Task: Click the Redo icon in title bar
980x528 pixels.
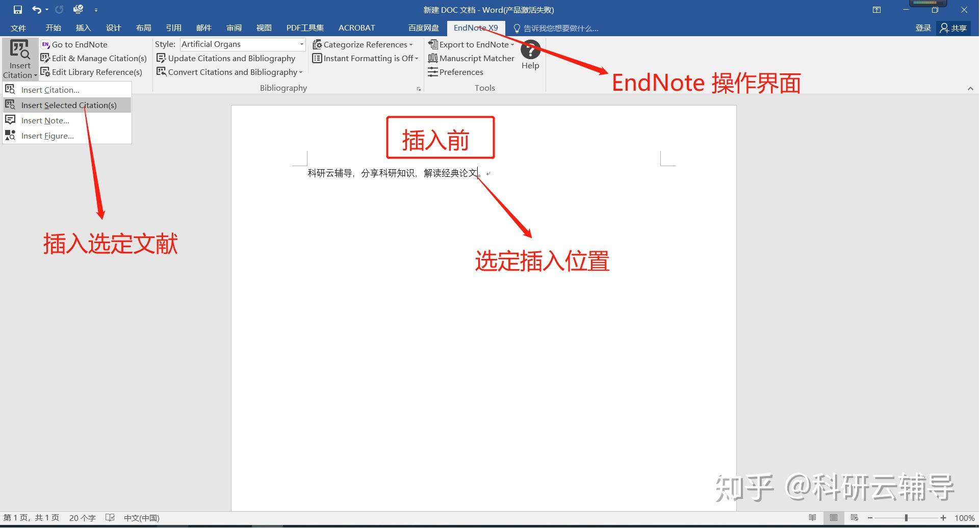Action: point(59,10)
